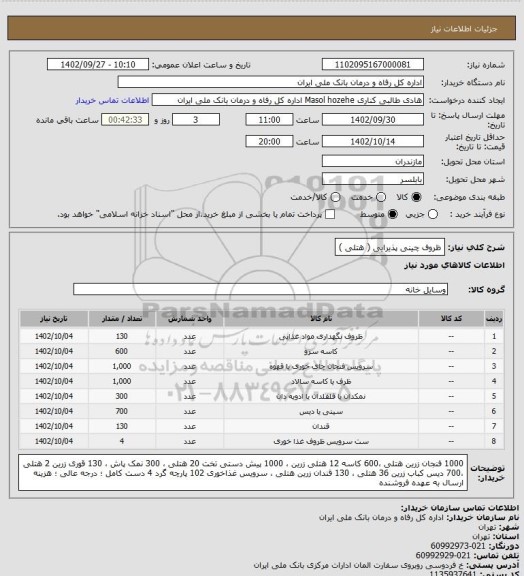Select the متوسط purchase type radio
Image resolution: width=524 pixels, height=576 pixels.
[393, 214]
